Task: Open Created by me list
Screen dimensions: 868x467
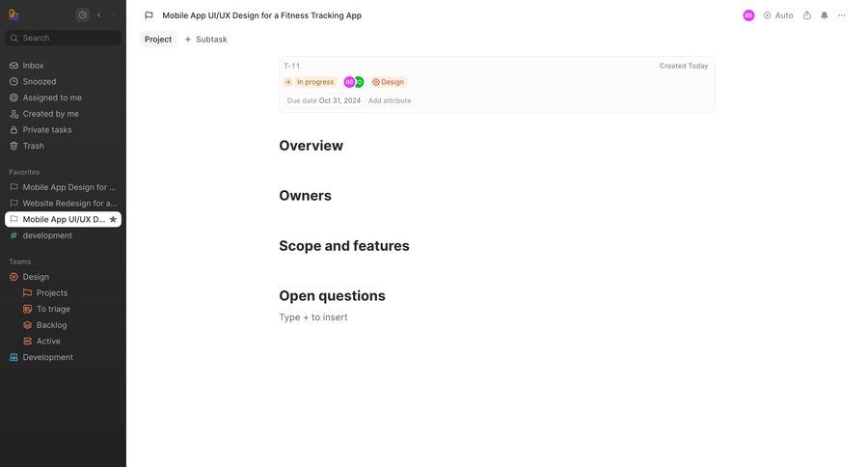Action: click(63, 114)
